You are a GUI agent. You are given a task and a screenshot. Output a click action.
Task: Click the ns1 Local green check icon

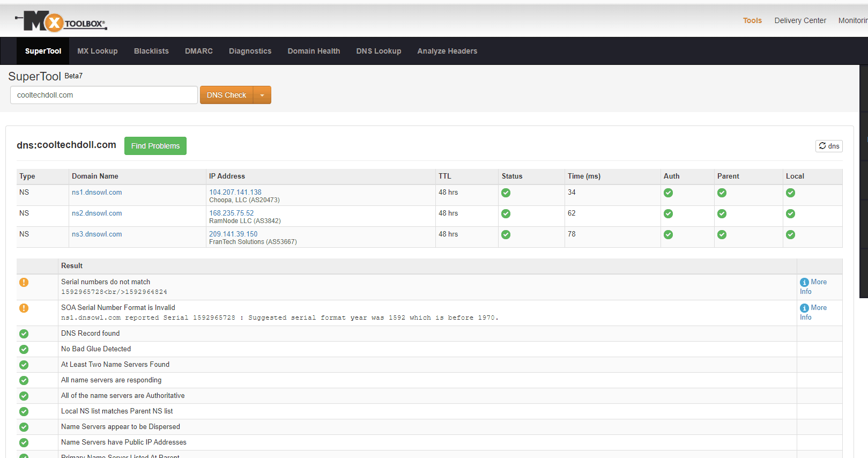(790, 193)
